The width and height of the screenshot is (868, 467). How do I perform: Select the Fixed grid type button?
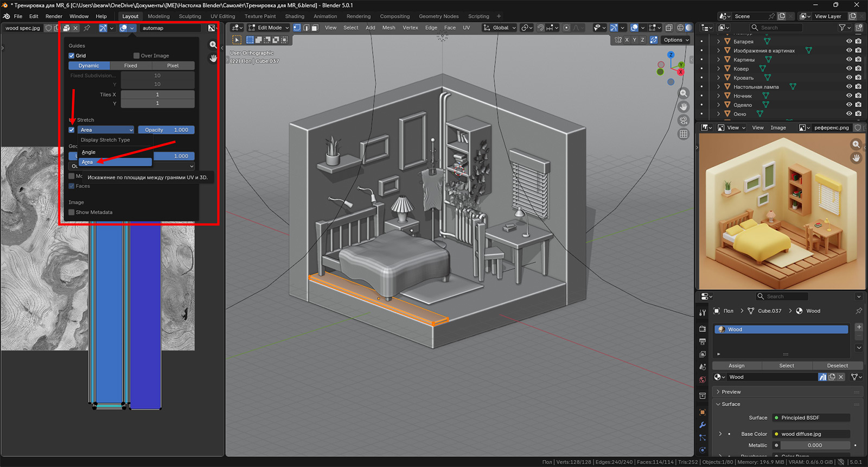tap(131, 66)
